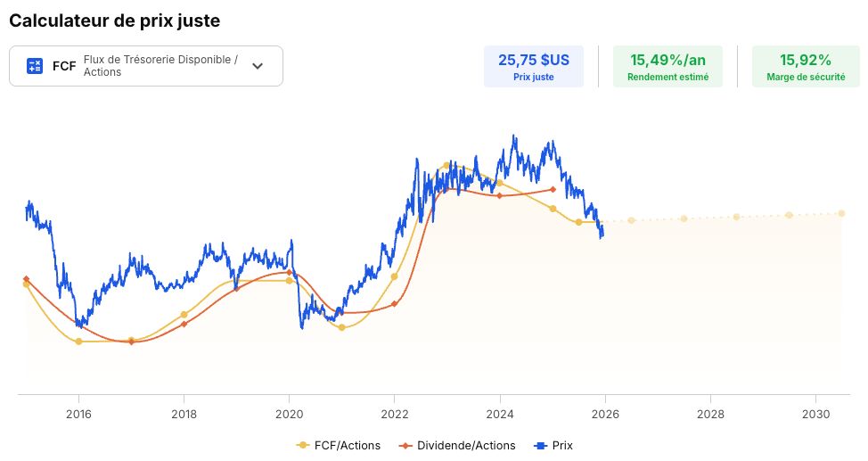Click the 2017 dividend diamond data point
Screen dimensions: 868x461
131,342
